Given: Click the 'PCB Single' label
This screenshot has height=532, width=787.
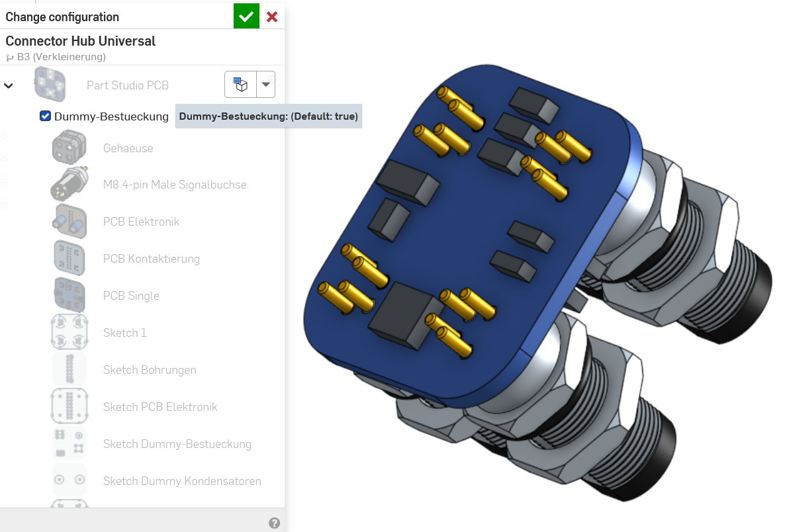Looking at the screenshot, I should 131,296.
